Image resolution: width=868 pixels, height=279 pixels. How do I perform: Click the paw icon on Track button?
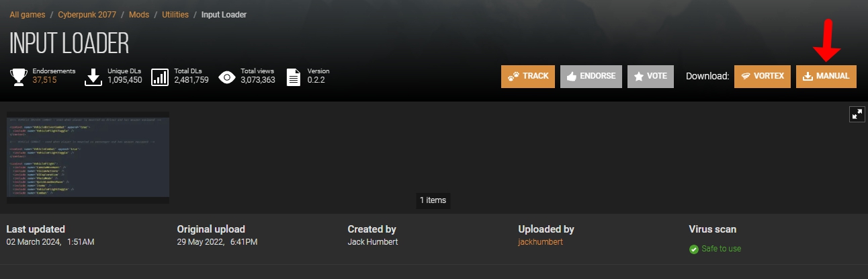click(x=513, y=77)
